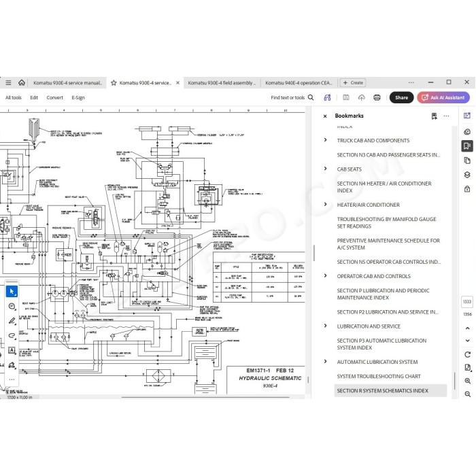Go to the previous page with up chevron

[468, 328]
